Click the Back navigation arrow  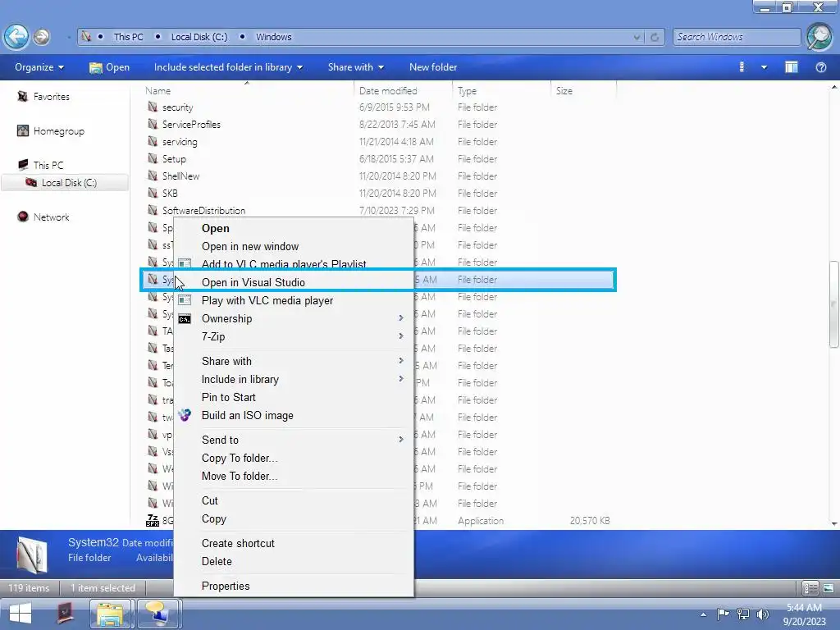coord(16,37)
